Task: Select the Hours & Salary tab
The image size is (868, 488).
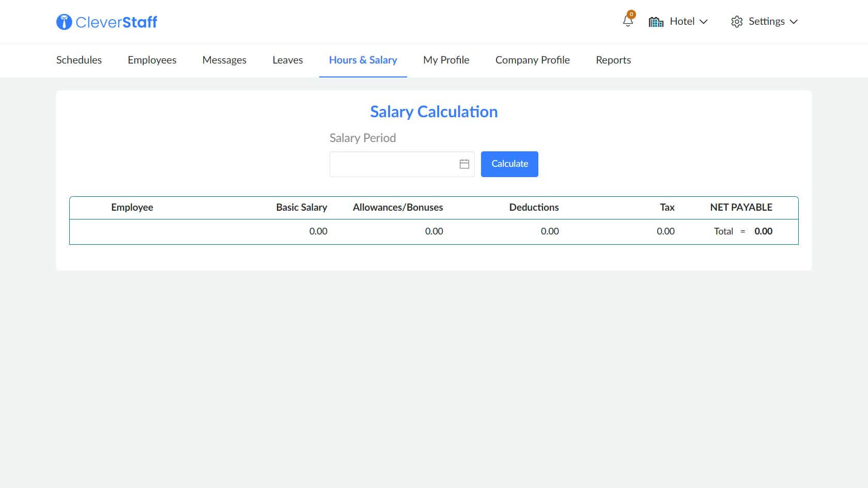Action: click(363, 60)
